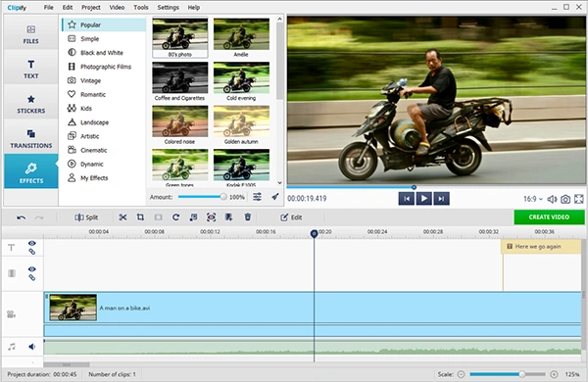The height and width of the screenshot is (382, 588).
Task: Take a snapshot with camera icon
Action: [565, 199]
